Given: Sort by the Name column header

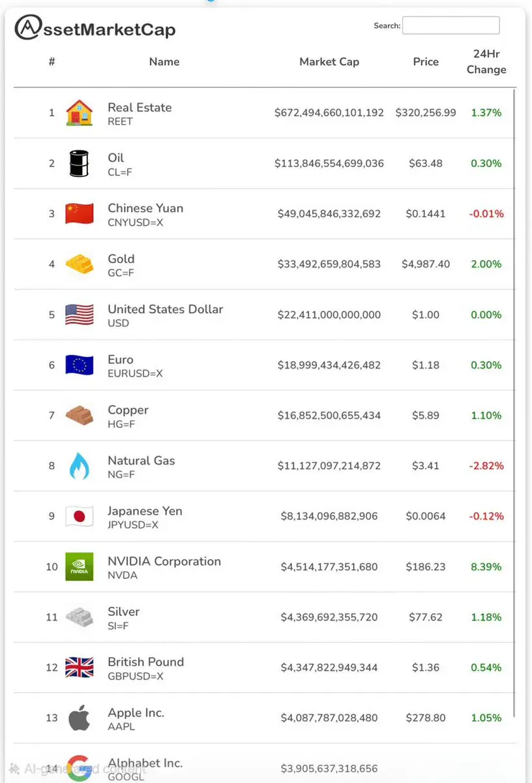Looking at the screenshot, I should tap(164, 62).
